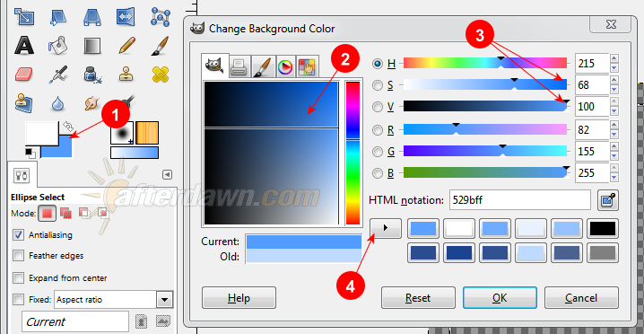Click the black color history swatch

click(x=603, y=228)
